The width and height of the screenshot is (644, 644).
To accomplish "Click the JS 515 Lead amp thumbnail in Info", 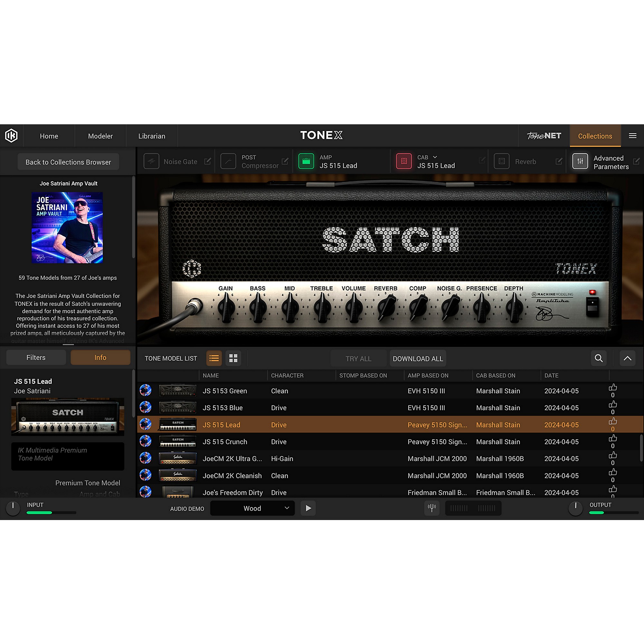I will pos(68,417).
